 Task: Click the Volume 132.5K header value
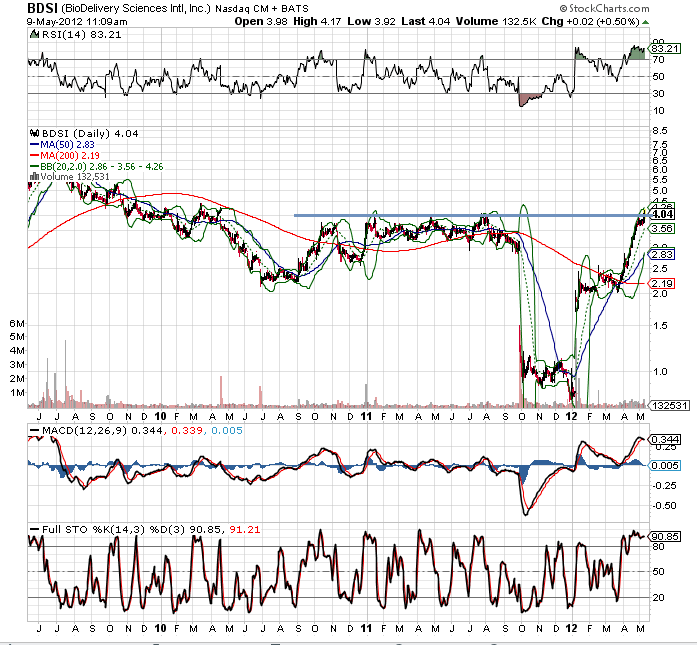(496, 21)
